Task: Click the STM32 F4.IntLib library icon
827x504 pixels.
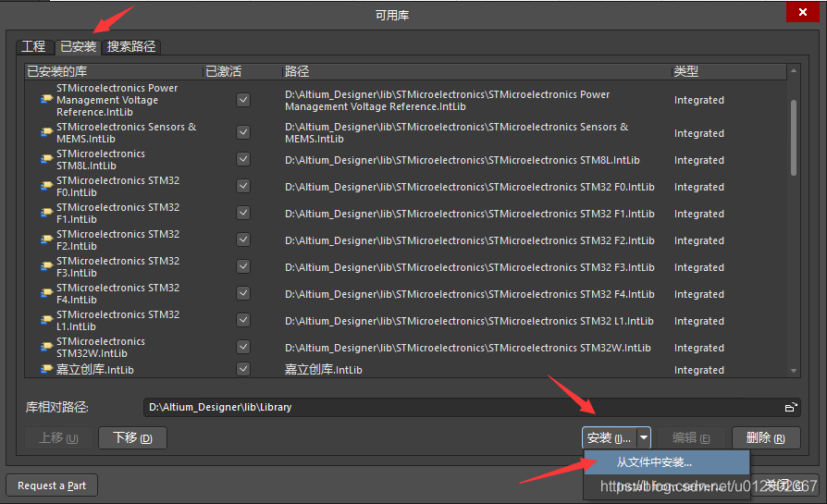Action: click(46, 294)
